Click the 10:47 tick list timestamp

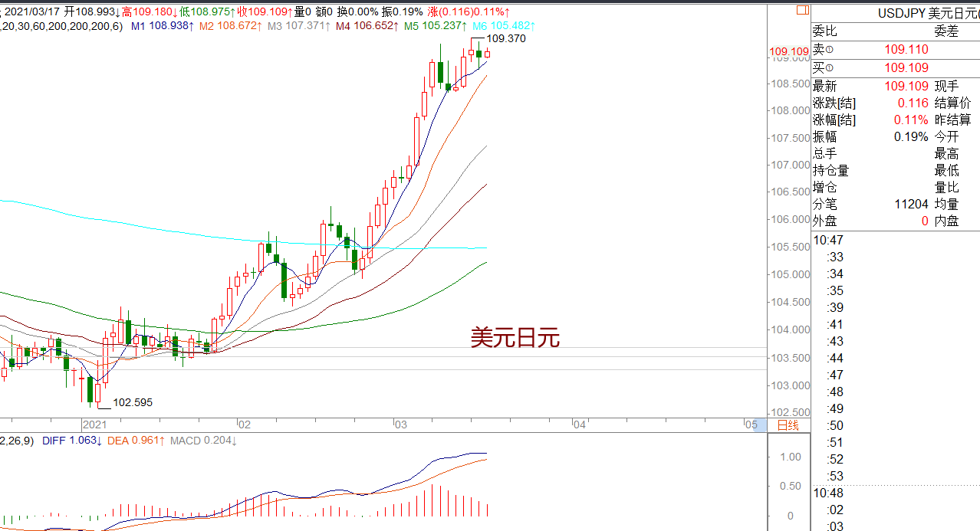pos(828,240)
